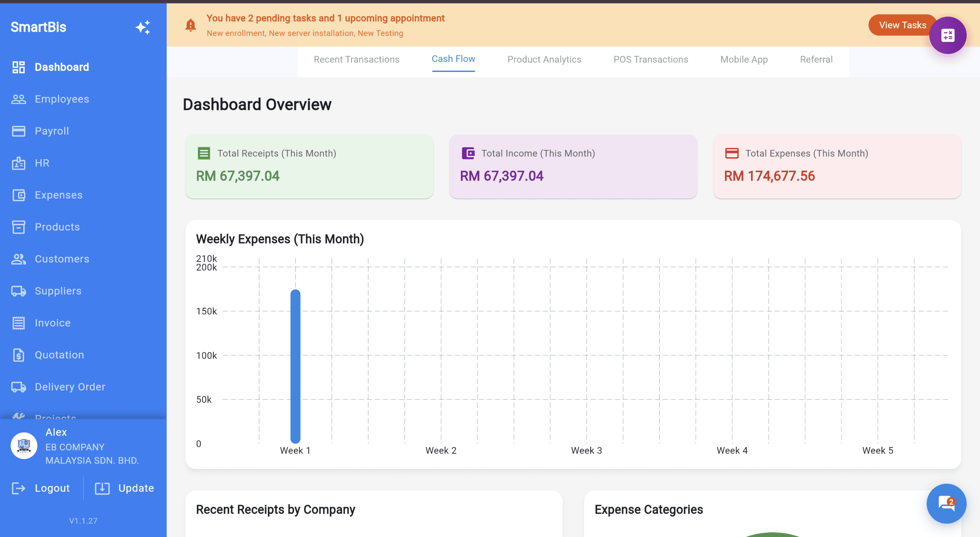Click the Dashboard grid icon in sidebar

click(x=18, y=67)
